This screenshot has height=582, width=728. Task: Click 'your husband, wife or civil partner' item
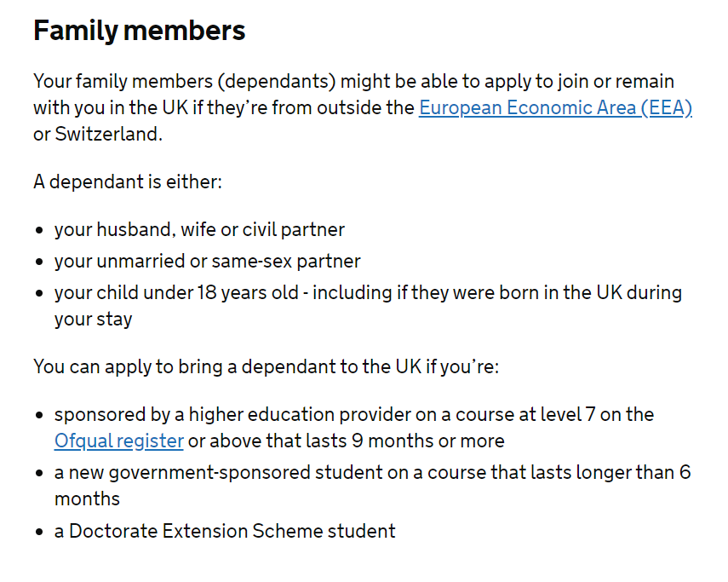coord(199,230)
